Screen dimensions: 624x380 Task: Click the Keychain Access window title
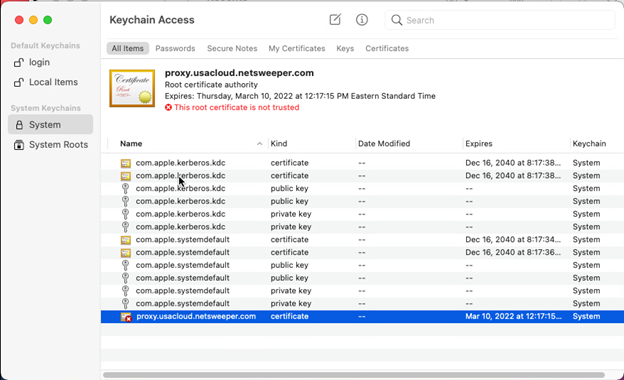pos(152,20)
